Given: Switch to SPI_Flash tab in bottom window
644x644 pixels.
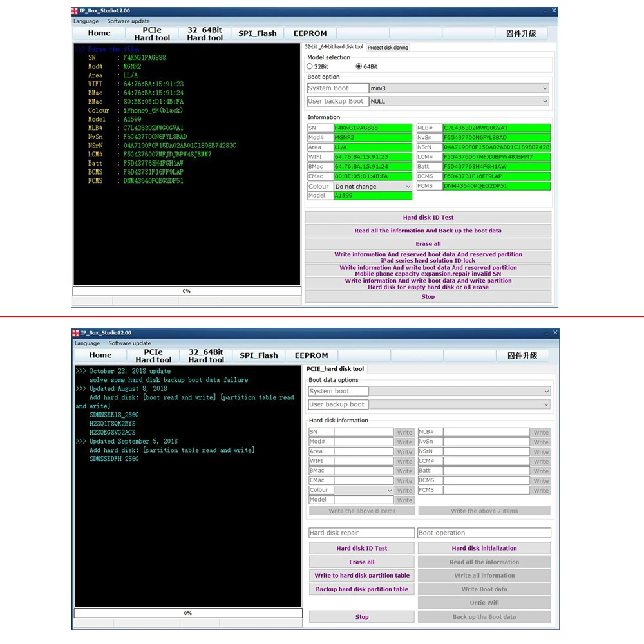Looking at the screenshot, I should tap(259, 355).
